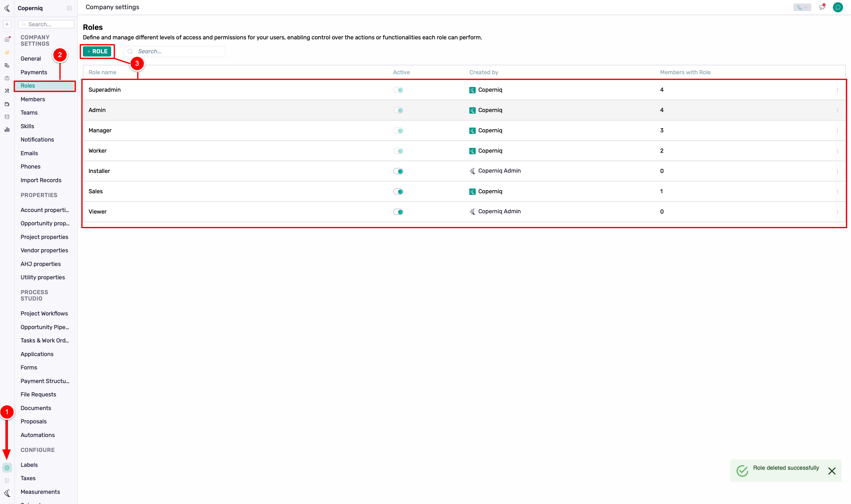Viewport: 851px width, 504px height.
Task: Toggle Active switch for Viewer role
Action: [x=398, y=212]
